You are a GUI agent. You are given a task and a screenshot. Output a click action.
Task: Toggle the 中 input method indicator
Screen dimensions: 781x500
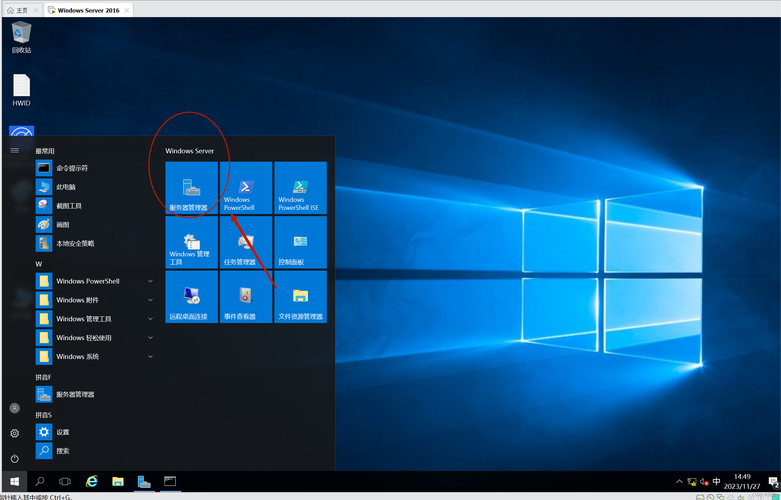[x=716, y=482]
